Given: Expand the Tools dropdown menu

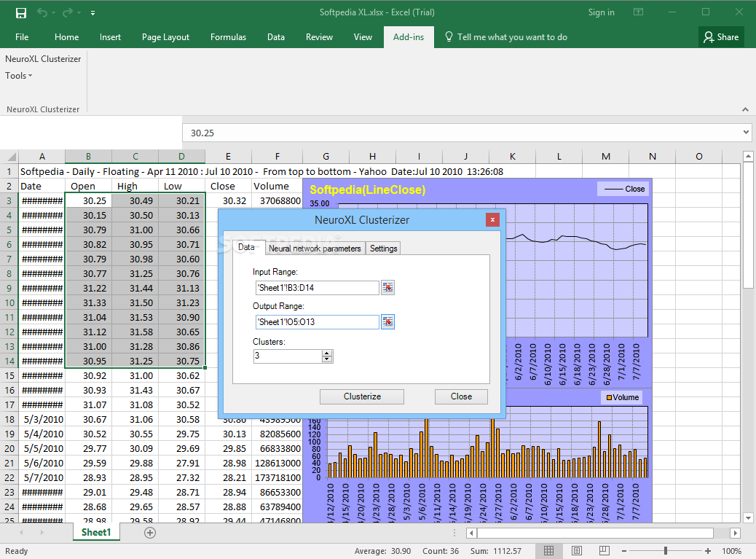Looking at the screenshot, I should [x=18, y=76].
